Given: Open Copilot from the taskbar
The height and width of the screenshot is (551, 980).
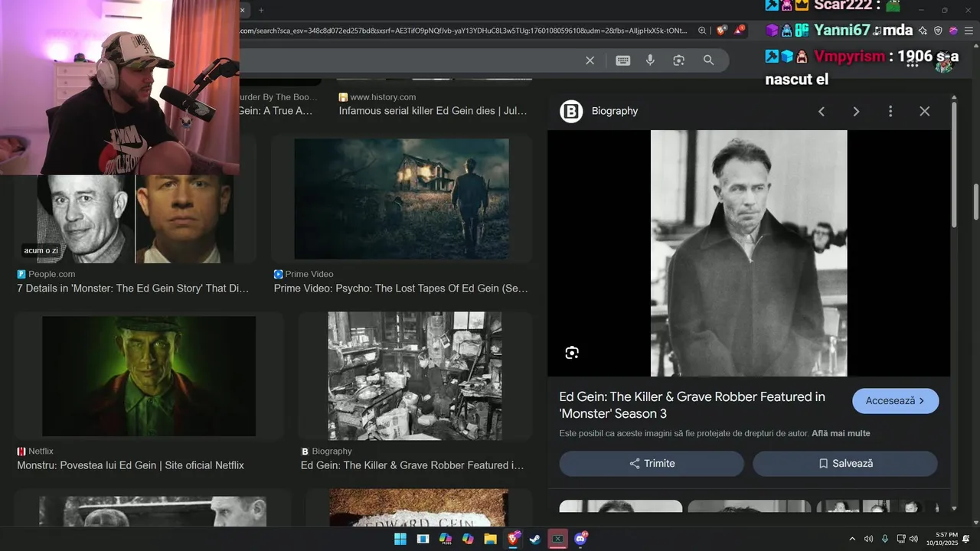Looking at the screenshot, I should pyautogui.click(x=468, y=539).
